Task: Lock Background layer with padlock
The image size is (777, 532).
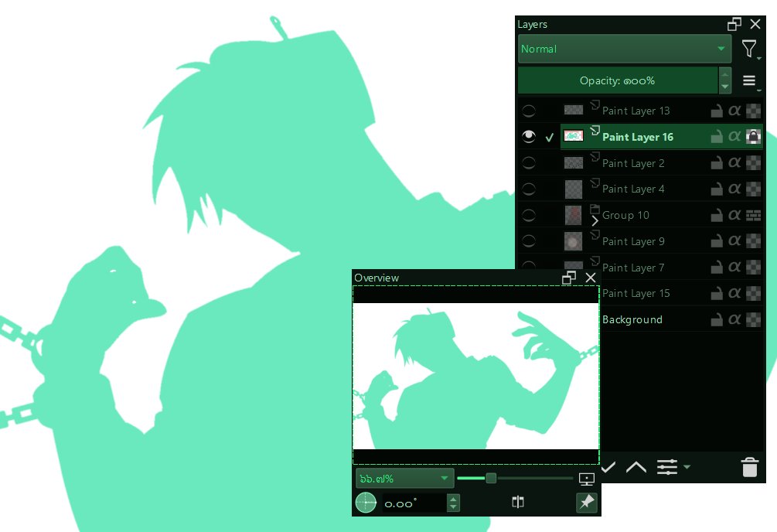Action: click(x=717, y=319)
